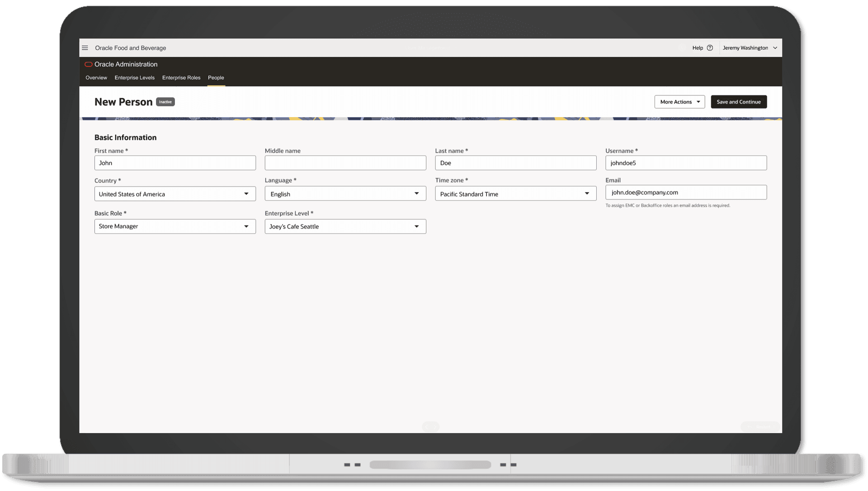
Task: Expand the Country dropdown
Action: 175,194
